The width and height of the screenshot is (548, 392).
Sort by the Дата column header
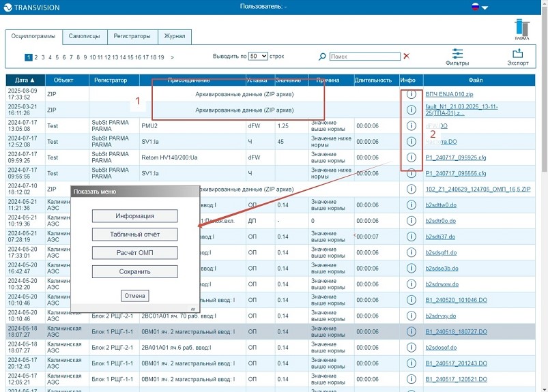(x=25, y=80)
